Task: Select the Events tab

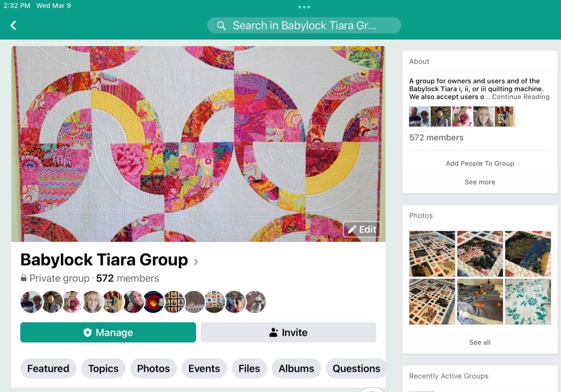Action: tap(204, 368)
